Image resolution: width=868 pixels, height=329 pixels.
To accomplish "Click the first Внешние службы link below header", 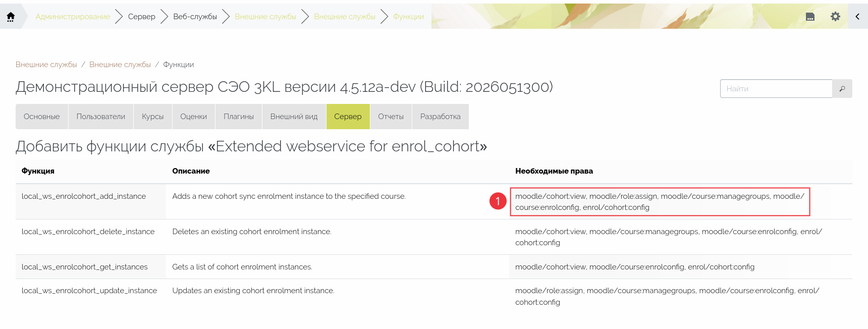I will pyautogui.click(x=46, y=65).
